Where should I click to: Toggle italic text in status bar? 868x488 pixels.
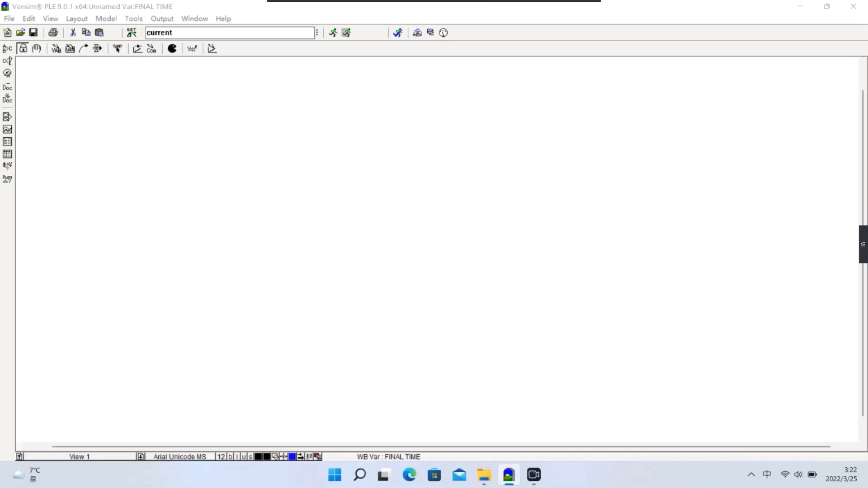pos(237,457)
